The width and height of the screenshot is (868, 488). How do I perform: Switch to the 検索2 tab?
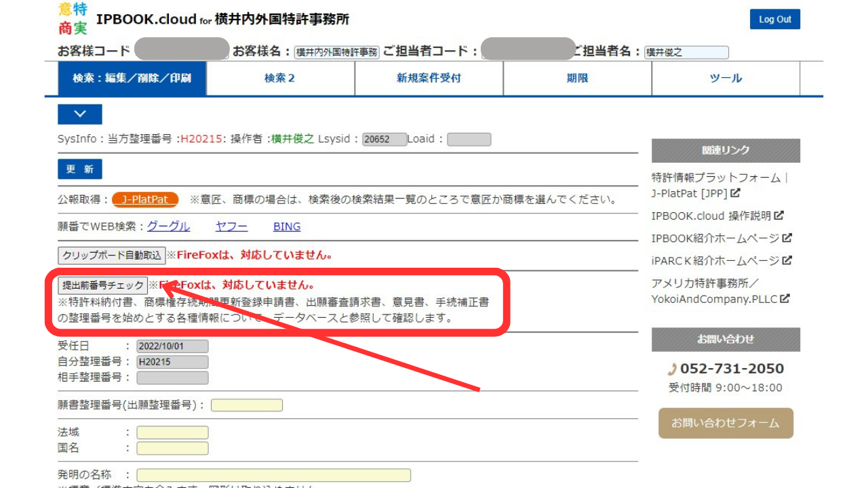pyautogui.click(x=279, y=79)
